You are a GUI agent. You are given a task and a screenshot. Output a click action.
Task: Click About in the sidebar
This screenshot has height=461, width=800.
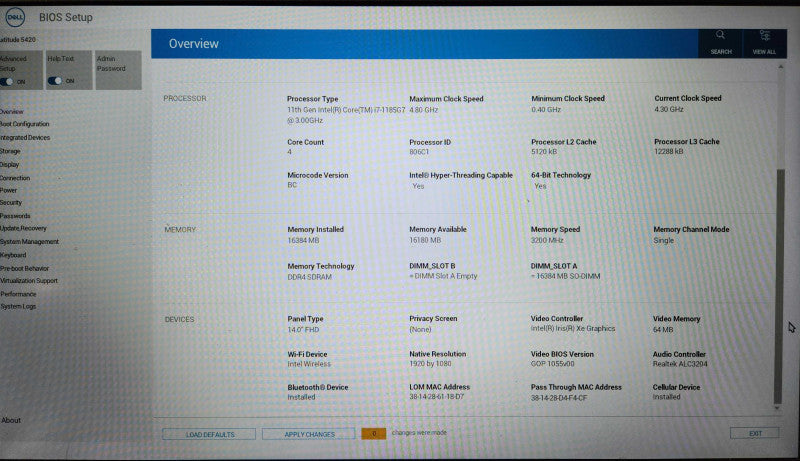point(11,420)
